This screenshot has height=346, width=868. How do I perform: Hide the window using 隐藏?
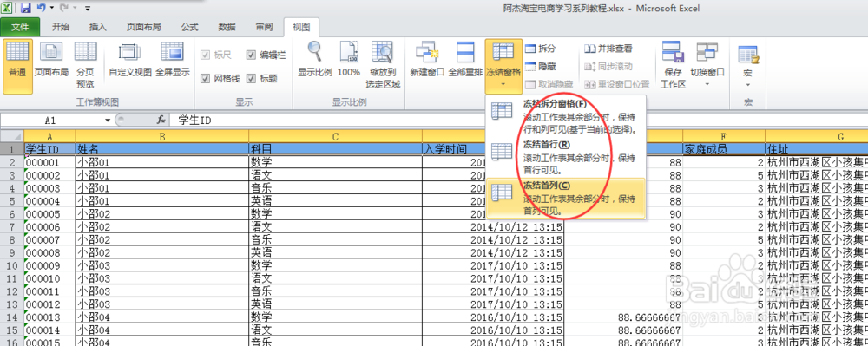point(540,66)
